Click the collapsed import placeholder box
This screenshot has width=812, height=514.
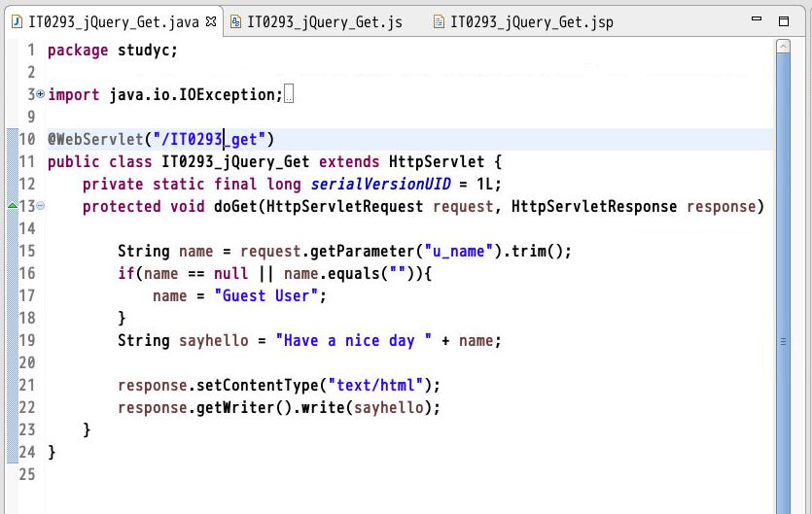[x=289, y=94]
